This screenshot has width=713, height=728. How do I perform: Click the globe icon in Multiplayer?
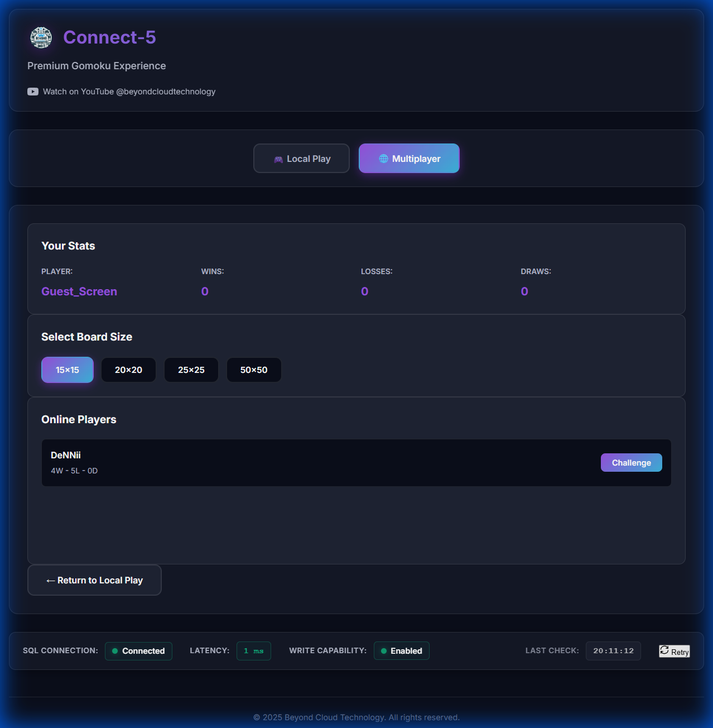click(x=383, y=158)
